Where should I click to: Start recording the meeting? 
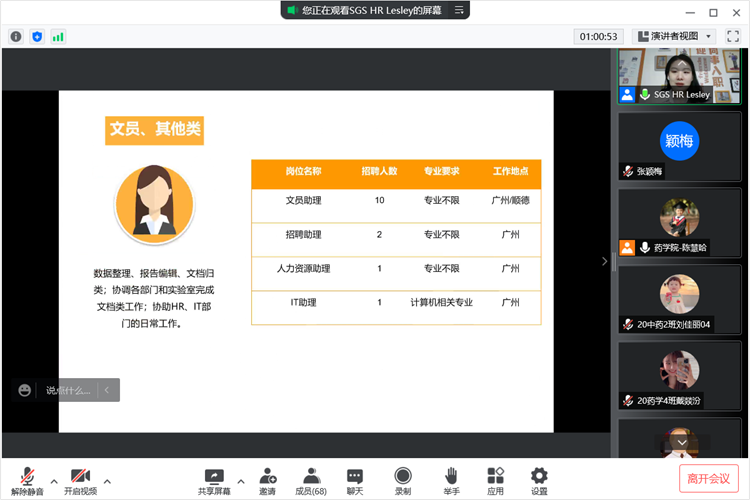pyautogui.click(x=403, y=481)
